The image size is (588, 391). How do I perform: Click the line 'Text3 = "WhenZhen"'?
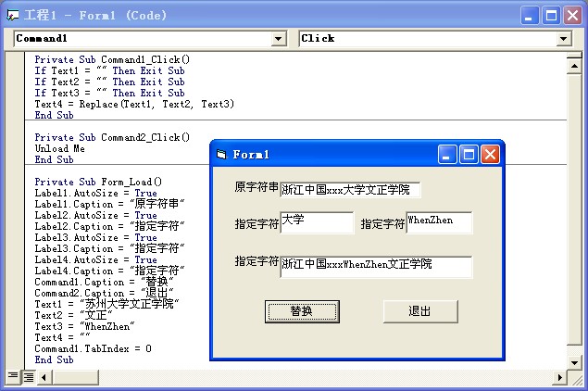click(85, 326)
